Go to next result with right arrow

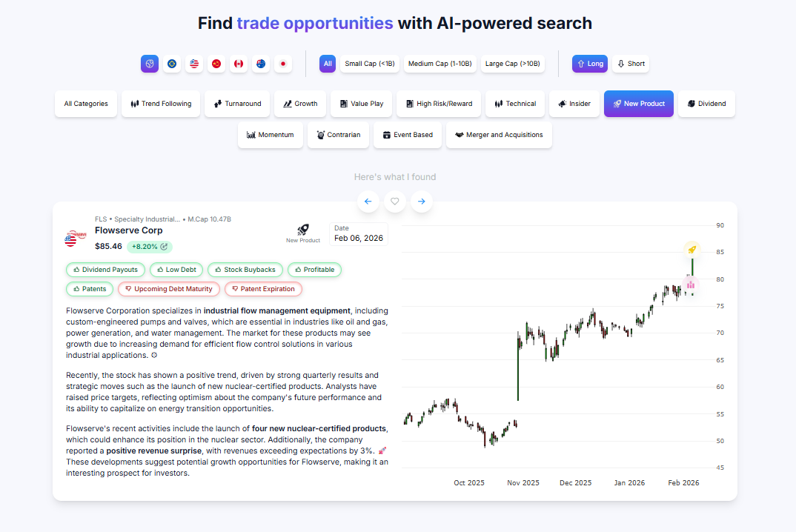tap(422, 201)
